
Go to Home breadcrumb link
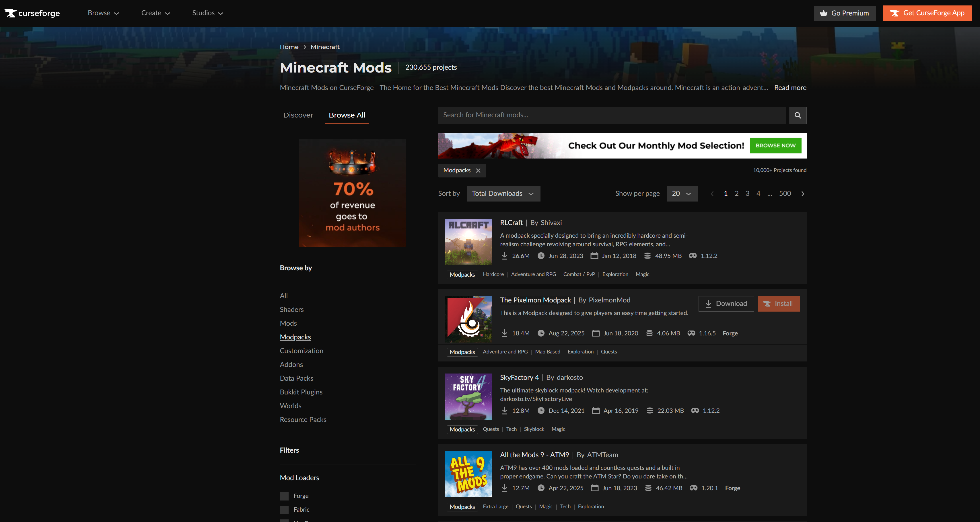point(289,47)
